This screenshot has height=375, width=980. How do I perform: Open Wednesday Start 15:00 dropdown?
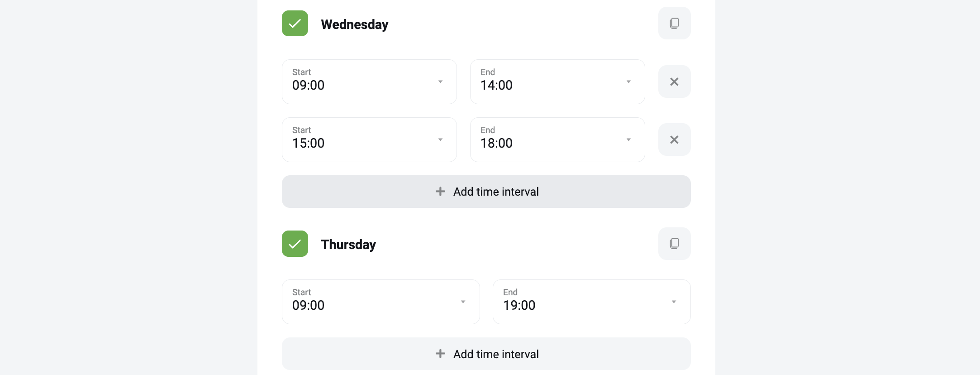coord(369,139)
